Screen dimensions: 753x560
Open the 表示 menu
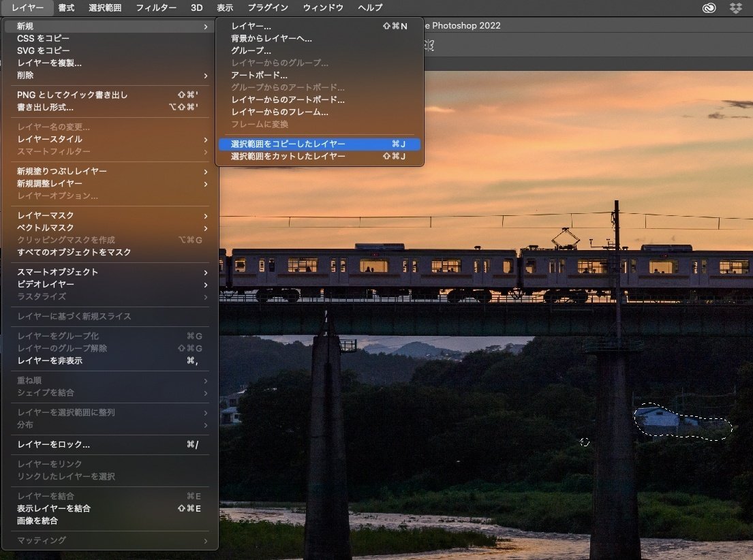pyautogui.click(x=225, y=7)
